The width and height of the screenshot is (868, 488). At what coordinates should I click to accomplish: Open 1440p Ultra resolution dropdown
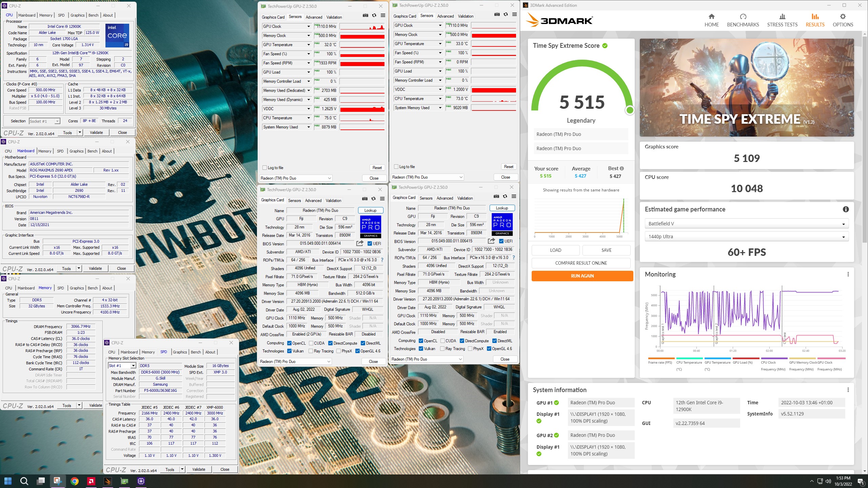pyautogui.click(x=746, y=237)
